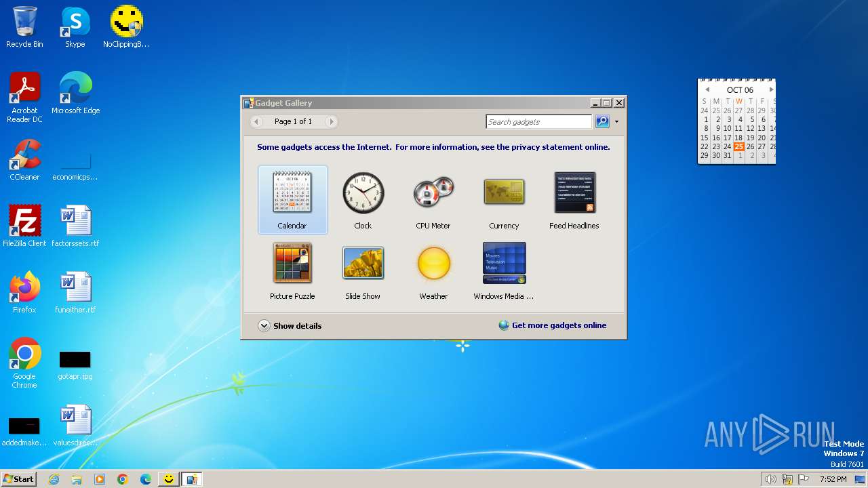The image size is (868, 488).
Task: Open privacy statement info text
Action: coord(433,147)
